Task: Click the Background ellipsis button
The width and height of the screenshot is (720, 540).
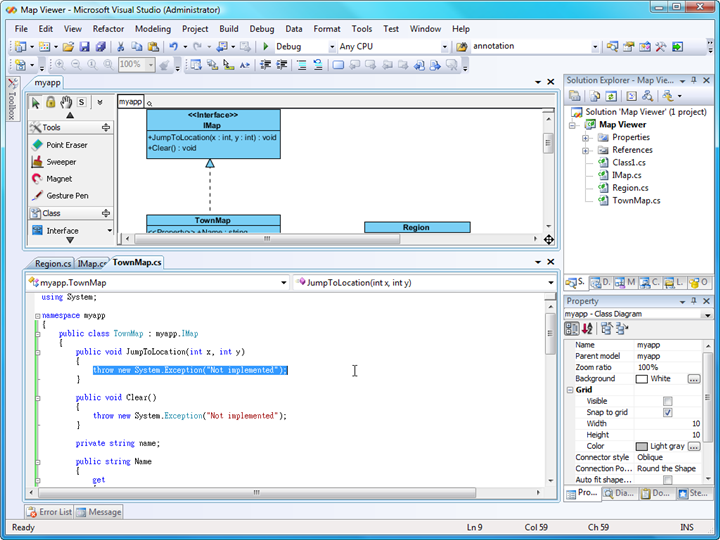Action: click(x=694, y=379)
